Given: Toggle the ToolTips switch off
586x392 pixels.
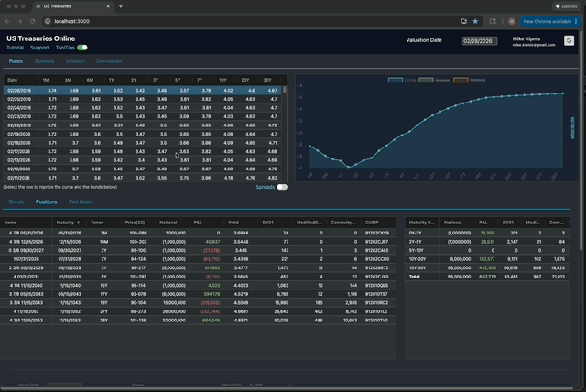Looking at the screenshot, I should point(82,47).
